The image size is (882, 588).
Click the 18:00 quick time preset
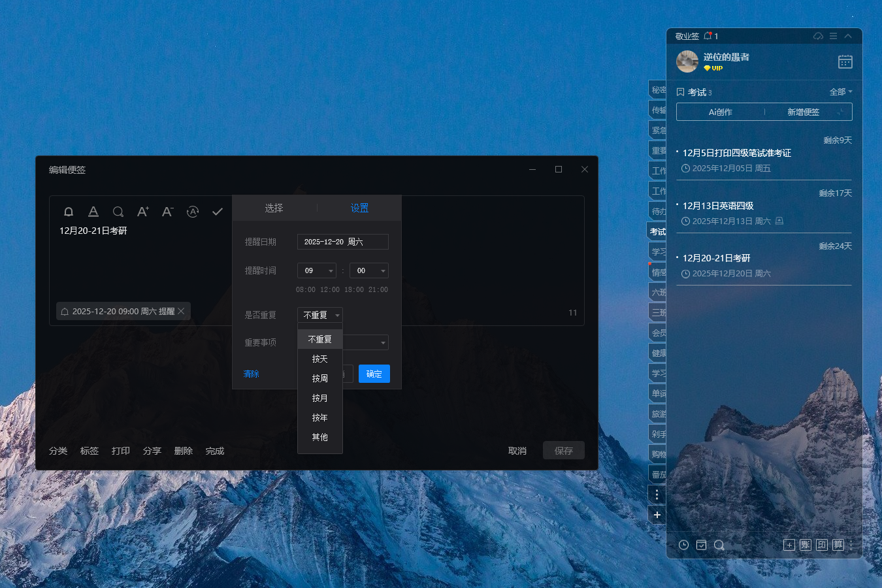(x=354, y=289)
